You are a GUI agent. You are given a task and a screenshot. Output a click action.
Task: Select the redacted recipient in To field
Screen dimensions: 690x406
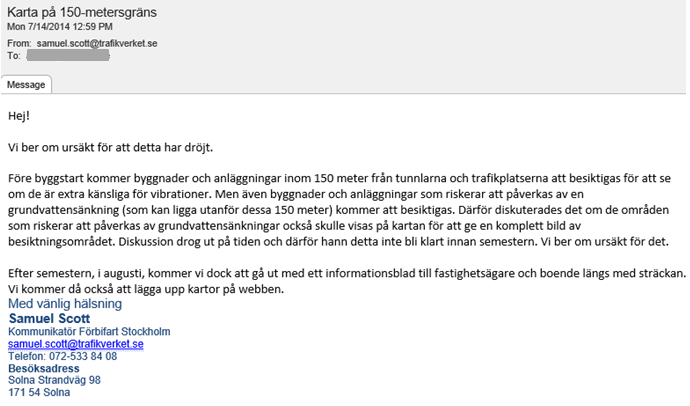pos(68,55)
